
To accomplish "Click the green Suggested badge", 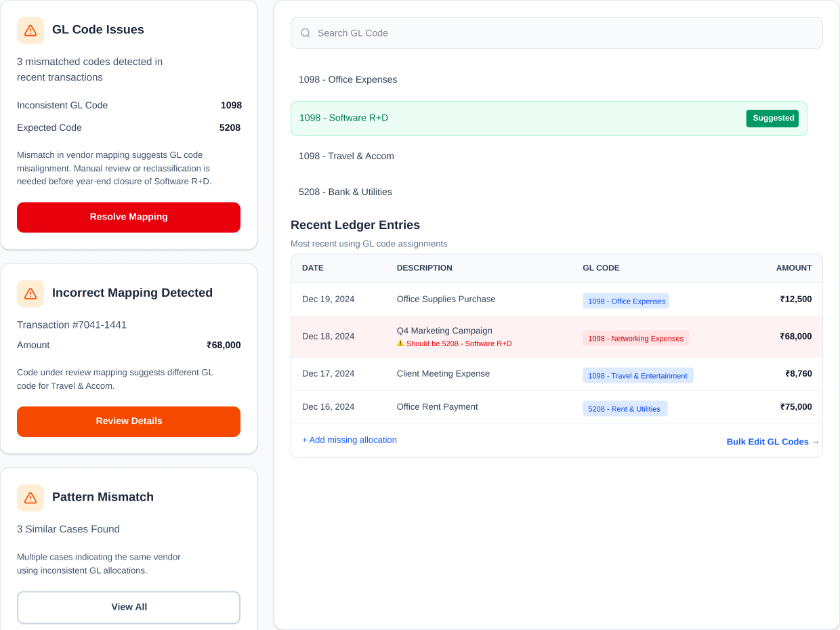I will point(772,119).
